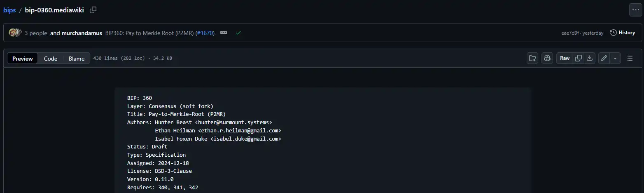The width and height of the screenshot is (644, 193).
Task: Edit this file with pencil icon
Action: (x=604, y=58)
